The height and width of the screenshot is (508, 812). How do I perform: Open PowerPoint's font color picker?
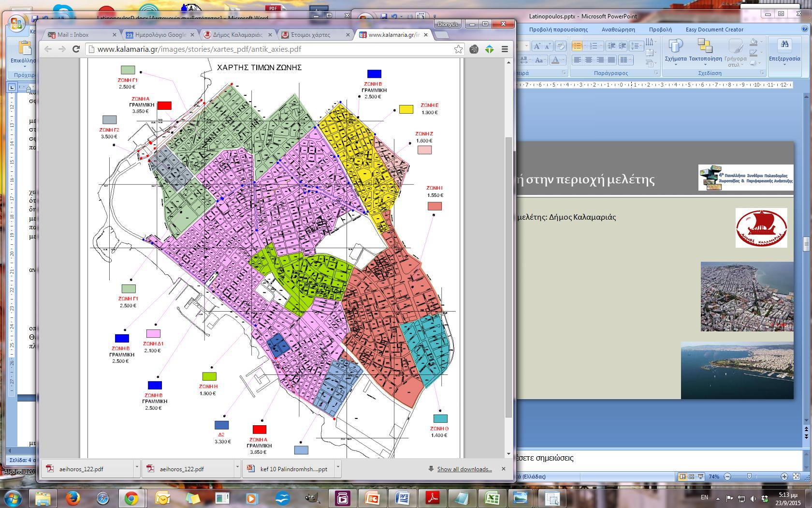click(x=558, y=60)
